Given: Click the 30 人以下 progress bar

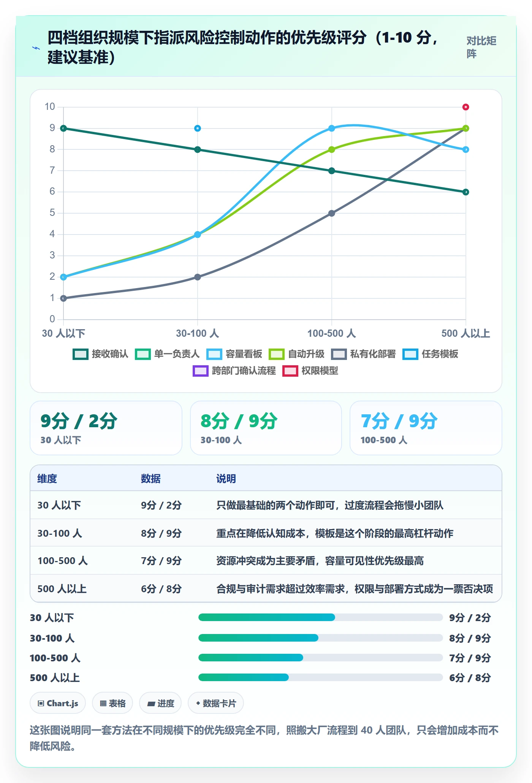Looking at the screenshot, I should coord(320,617).
